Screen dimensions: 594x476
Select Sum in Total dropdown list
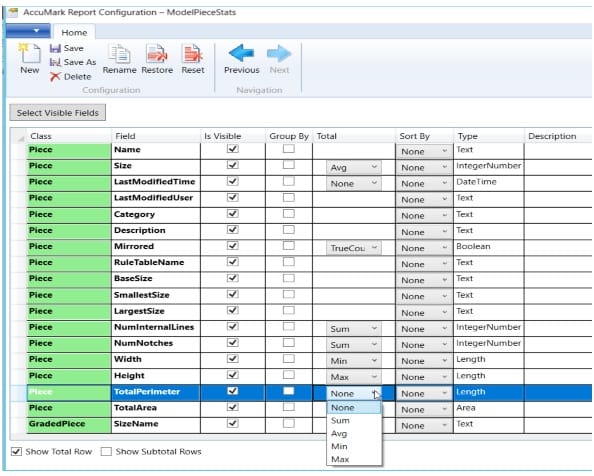coord(354,420)
